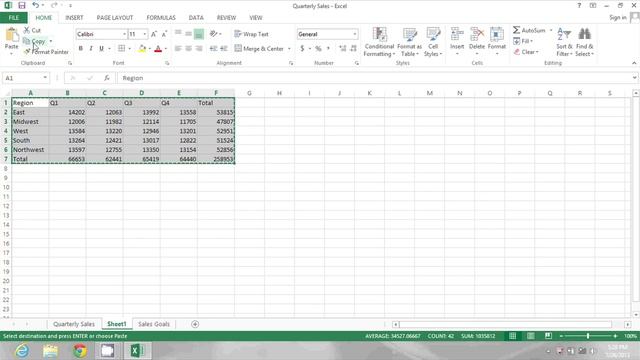Click the AutoSum sigma icon

516,30
